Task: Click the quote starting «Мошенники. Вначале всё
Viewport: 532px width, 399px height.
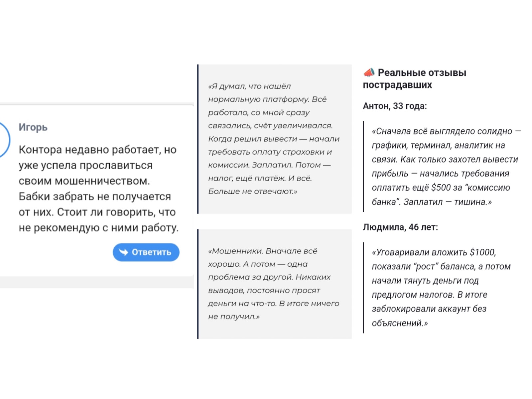Action: (x=274, y=284)
